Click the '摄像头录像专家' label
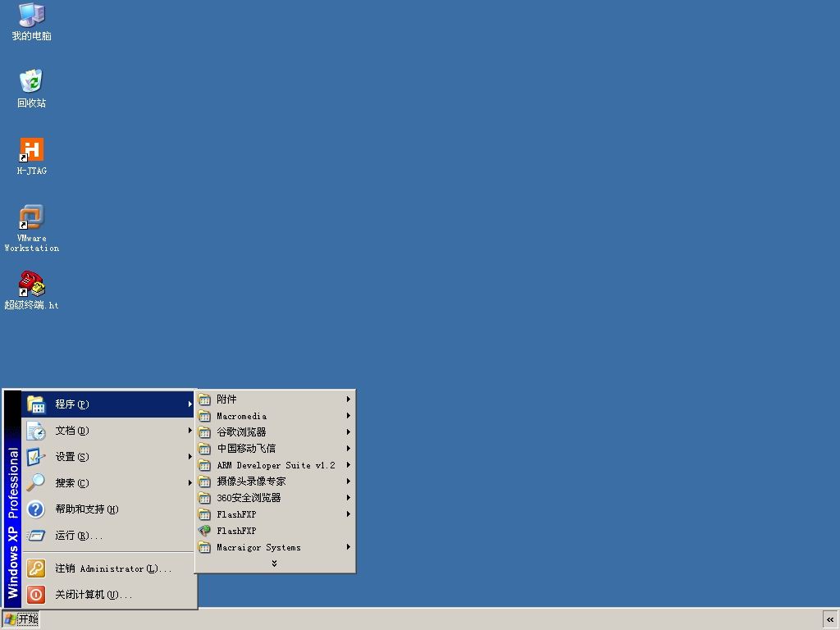This screenshot has width=840, height=630. coord(251,482)
